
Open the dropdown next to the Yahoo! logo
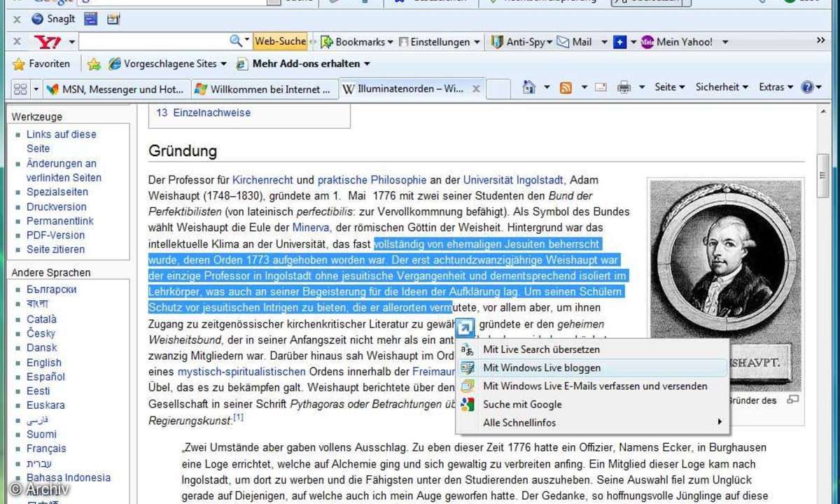[x=72, y=42]
